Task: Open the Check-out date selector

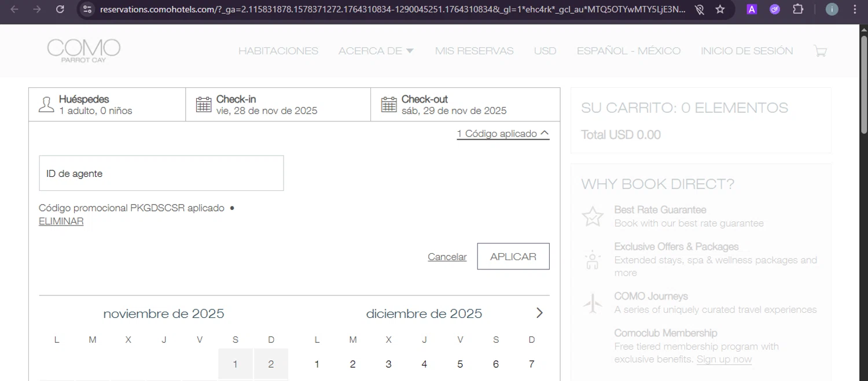Action: tap(465, 105)
